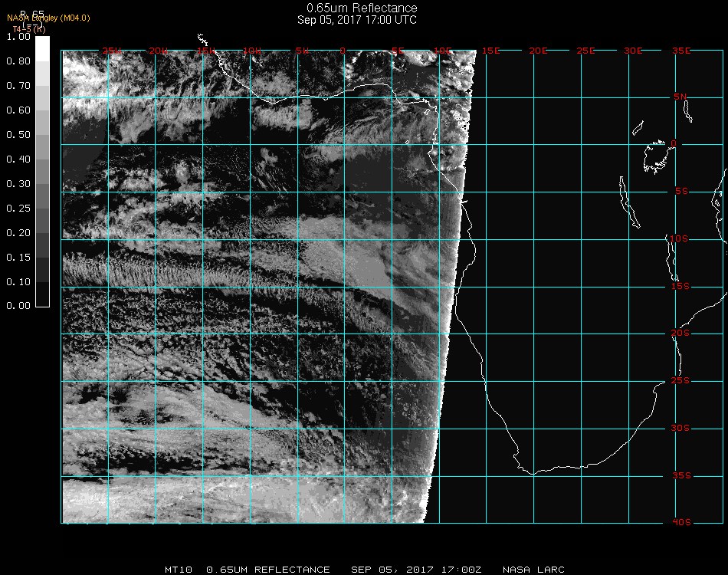Click the white top segment of the colorbar

[x=42, y=48]
